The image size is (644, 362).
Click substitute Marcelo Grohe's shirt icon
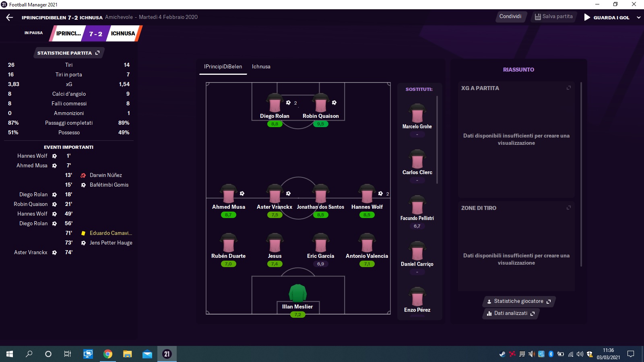[417, 113]
